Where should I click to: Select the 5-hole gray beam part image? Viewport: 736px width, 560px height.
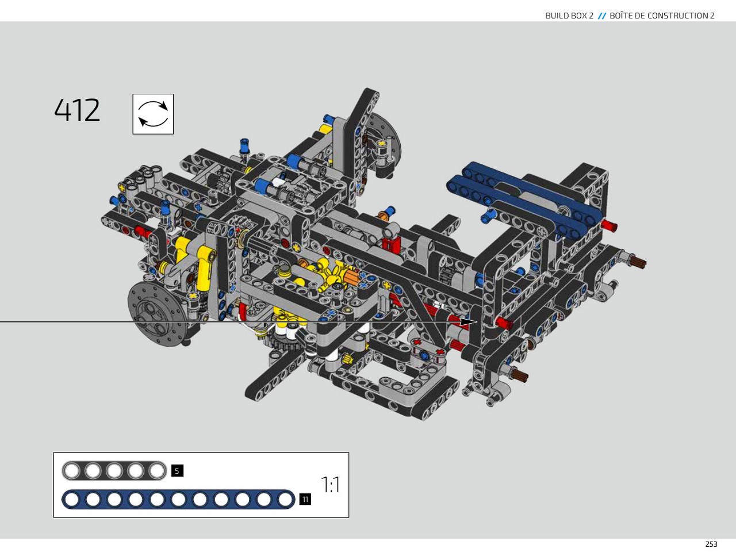click(x=114, y=471)
